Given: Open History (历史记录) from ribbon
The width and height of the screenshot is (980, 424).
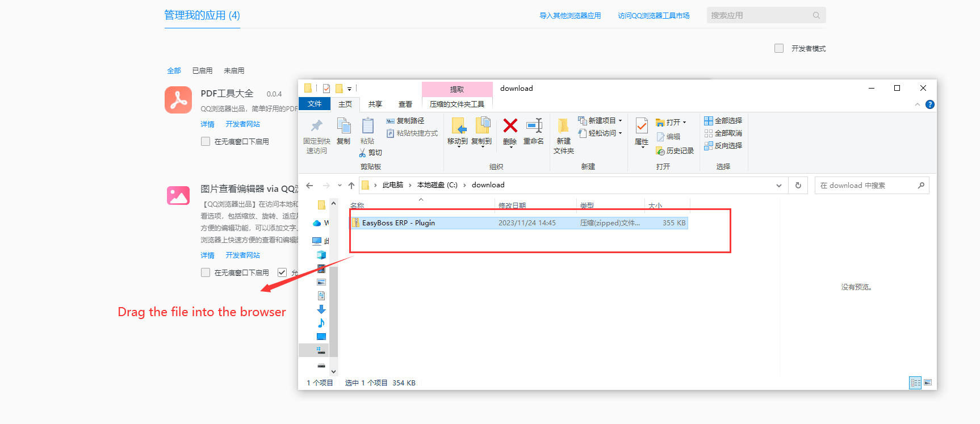Looking at the screenshot, I should pos(675,151).
